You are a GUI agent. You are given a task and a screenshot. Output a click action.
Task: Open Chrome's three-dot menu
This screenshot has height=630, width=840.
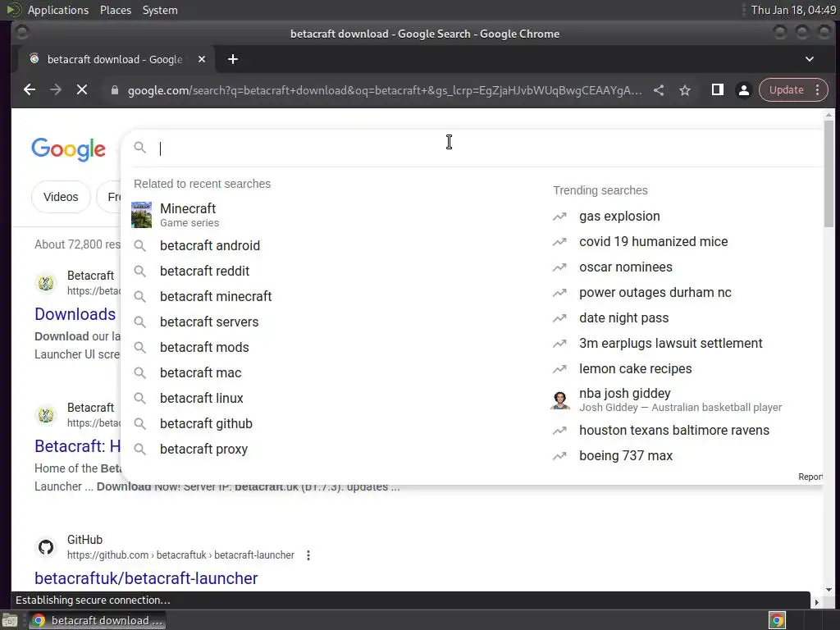click(x=818, y=90)
